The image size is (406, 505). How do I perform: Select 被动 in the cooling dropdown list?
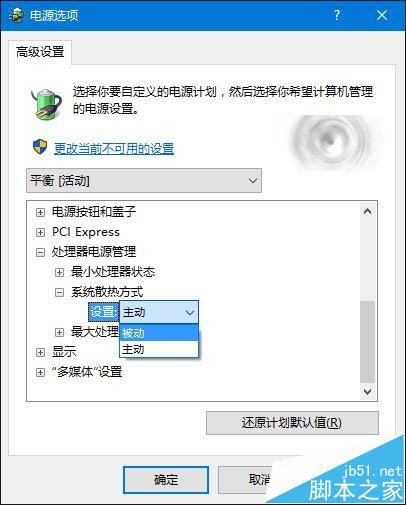[x=159, y=333]
